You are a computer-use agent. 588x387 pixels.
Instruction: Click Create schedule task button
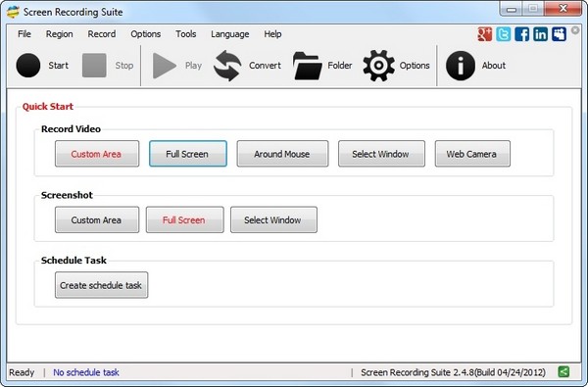[x=101, y=285]
